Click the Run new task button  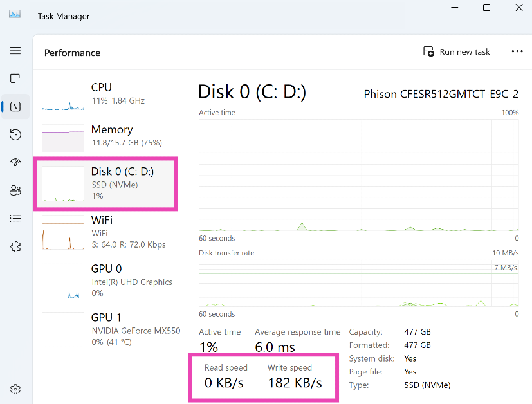coord(457,52)
